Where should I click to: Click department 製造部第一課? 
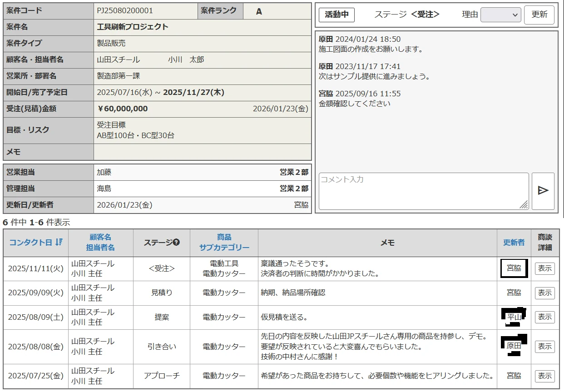click(119, 76)
